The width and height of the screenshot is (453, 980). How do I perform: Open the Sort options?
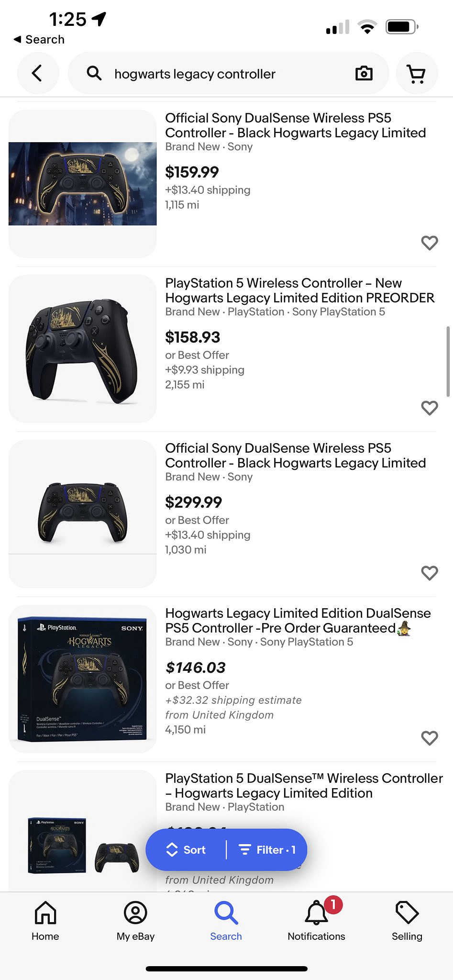click(x=186, y=850)
